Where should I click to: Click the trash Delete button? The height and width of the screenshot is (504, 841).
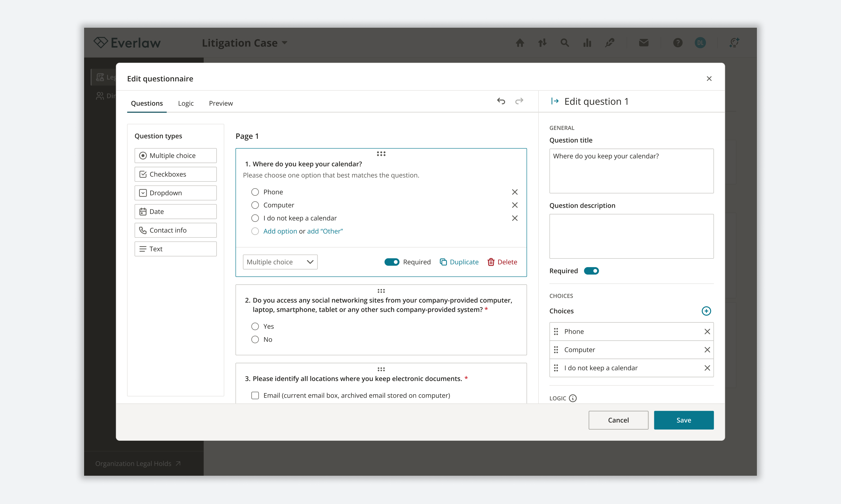[502, 262]
